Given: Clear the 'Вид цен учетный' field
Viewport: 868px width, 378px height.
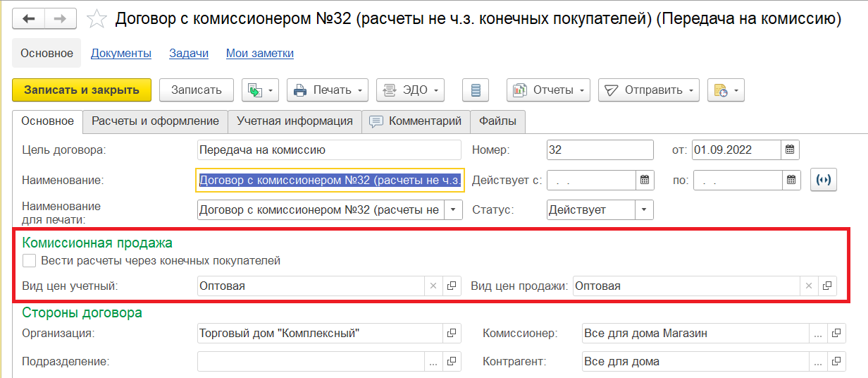Looking at the screenshot, I should click(433, 286).
